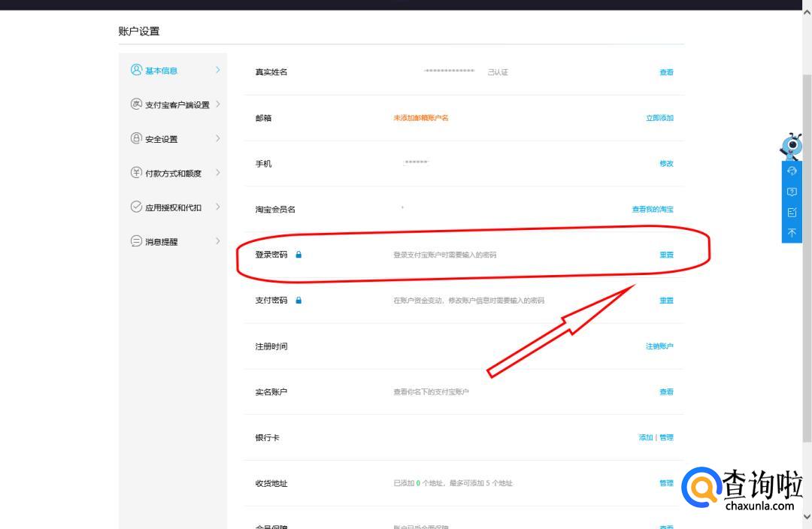
Task: Expand the 应用授权和代扣 chevron arrow
Action: 217,207
